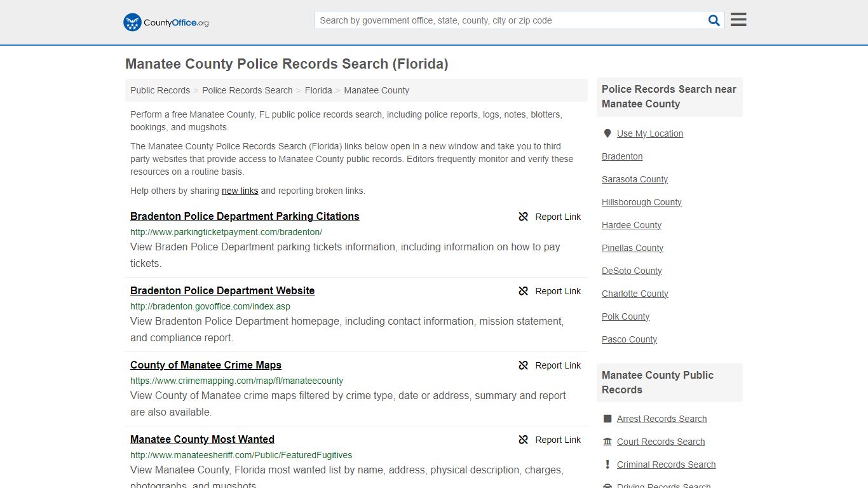Screen dimensions: 868x488
Task: Click the broken-link icon beside County of Manatee Crime Maps
Action: tap(524, 365)
